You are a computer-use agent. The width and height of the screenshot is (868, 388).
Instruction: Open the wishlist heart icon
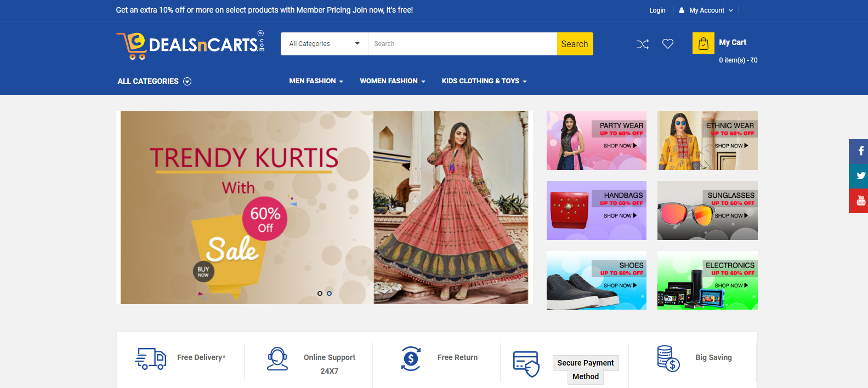(x=667, y=44)
